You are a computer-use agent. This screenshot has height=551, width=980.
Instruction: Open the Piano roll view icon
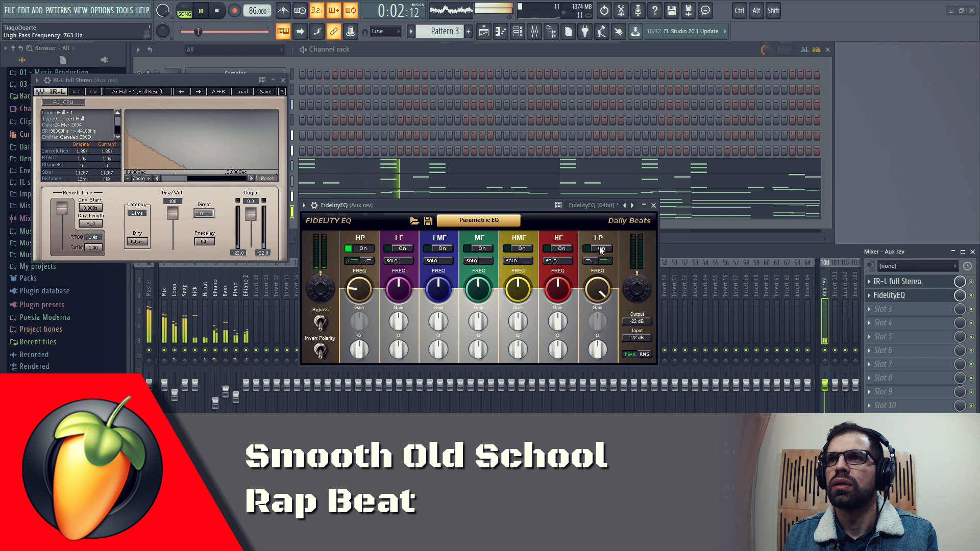pyautogui.click(x=500, y=32)
